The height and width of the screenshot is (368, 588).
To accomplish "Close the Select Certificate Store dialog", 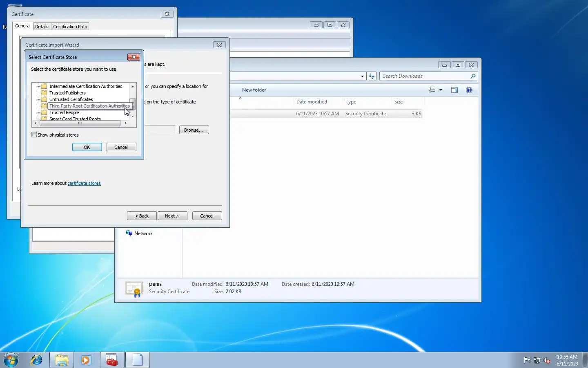I will tap(134, 57).
